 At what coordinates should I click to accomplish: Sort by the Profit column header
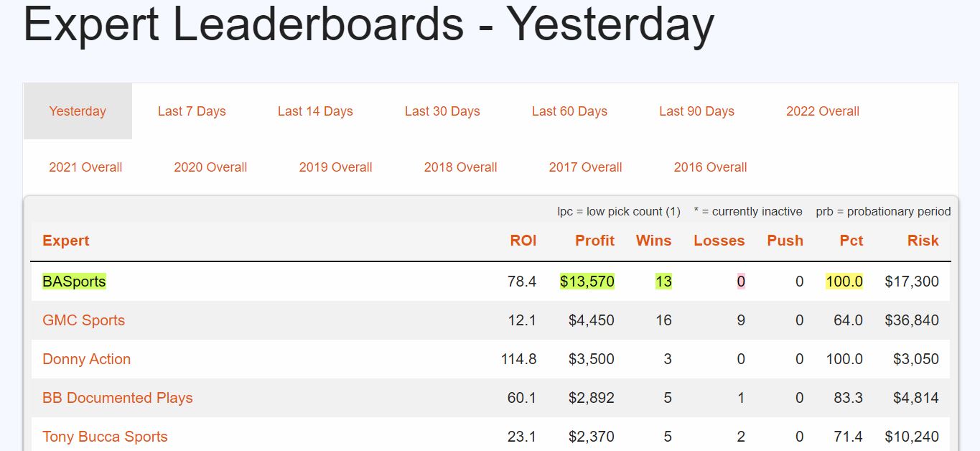(x=594, y=241)
